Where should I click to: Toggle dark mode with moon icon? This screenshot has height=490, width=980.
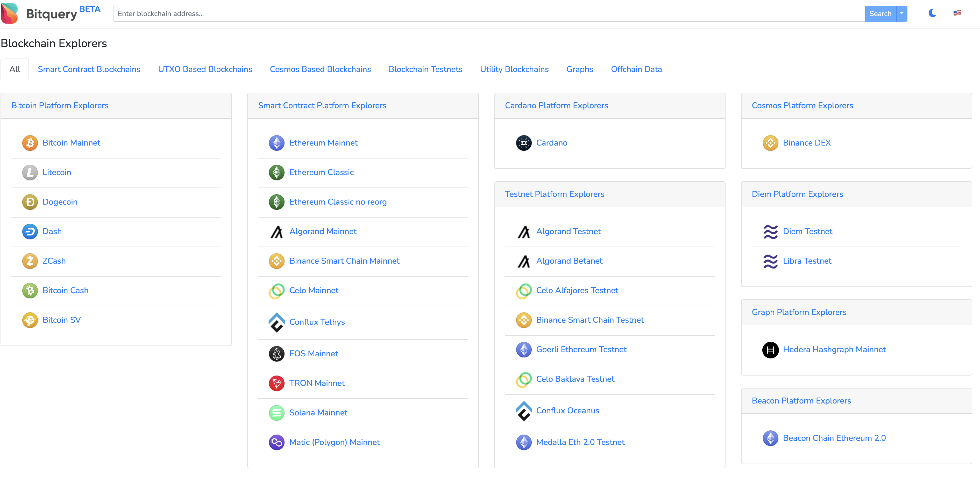[x=932, y=13]
